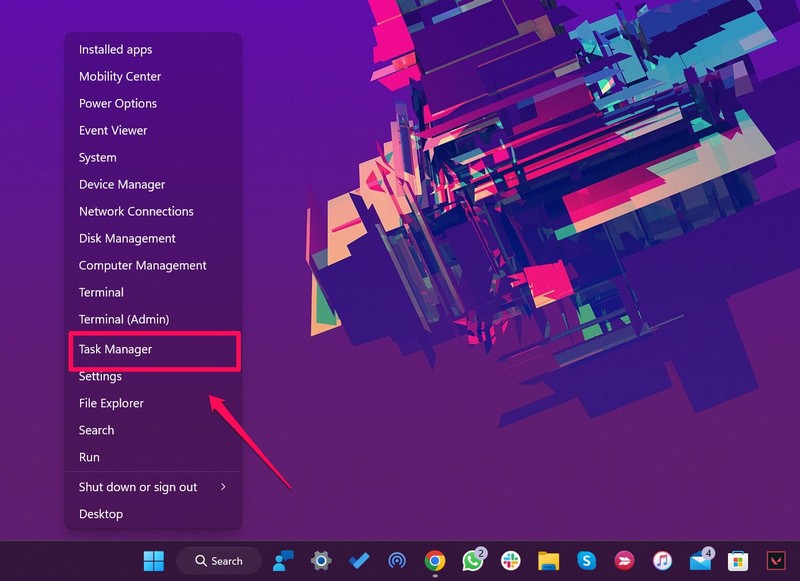The image size is (800, 581).
Task: Click the taskbar Search box
Action: (219, 560)
